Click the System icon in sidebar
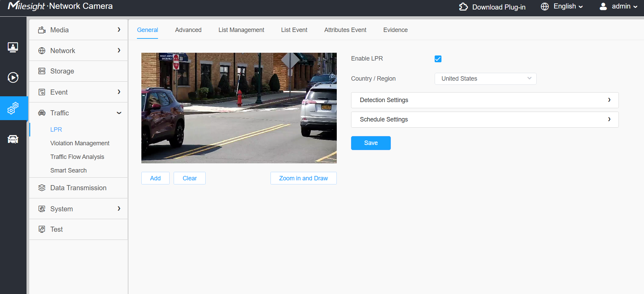 [42, 209]
